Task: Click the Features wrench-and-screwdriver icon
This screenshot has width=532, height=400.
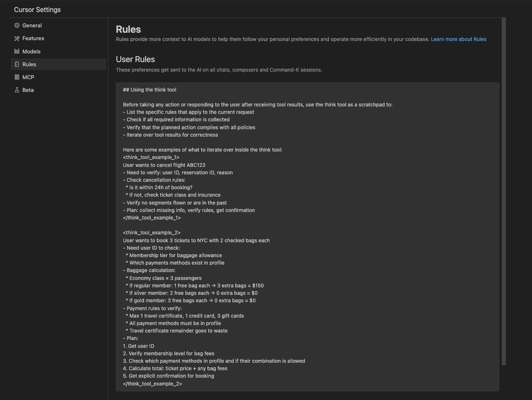Action: click(17, 39)
